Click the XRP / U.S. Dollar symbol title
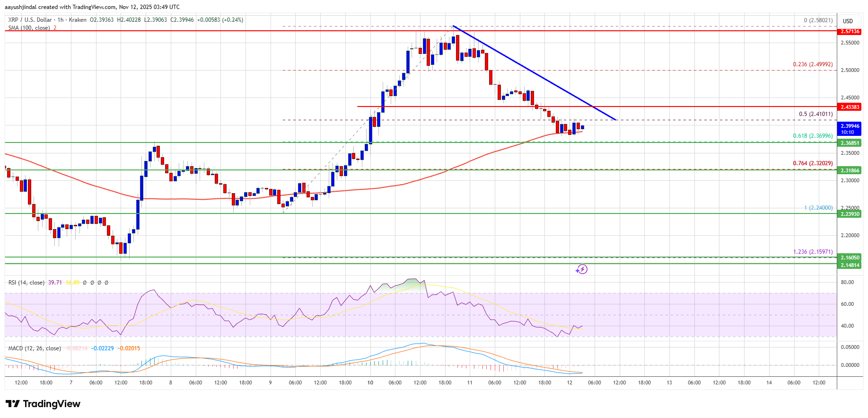The image size is (868, 418). [30, 20]
